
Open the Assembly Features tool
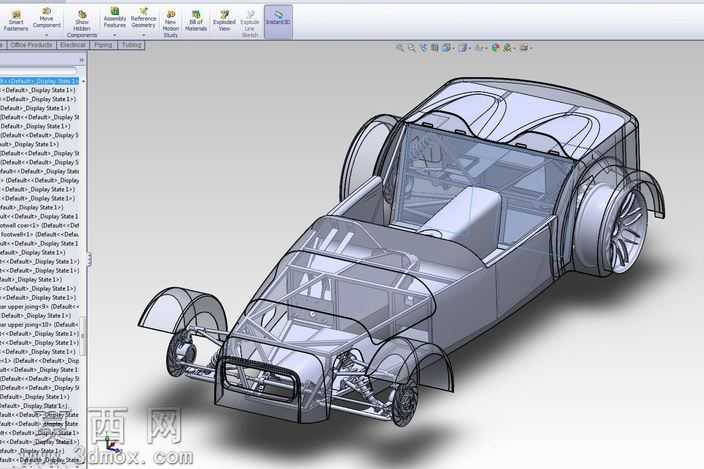114,18
